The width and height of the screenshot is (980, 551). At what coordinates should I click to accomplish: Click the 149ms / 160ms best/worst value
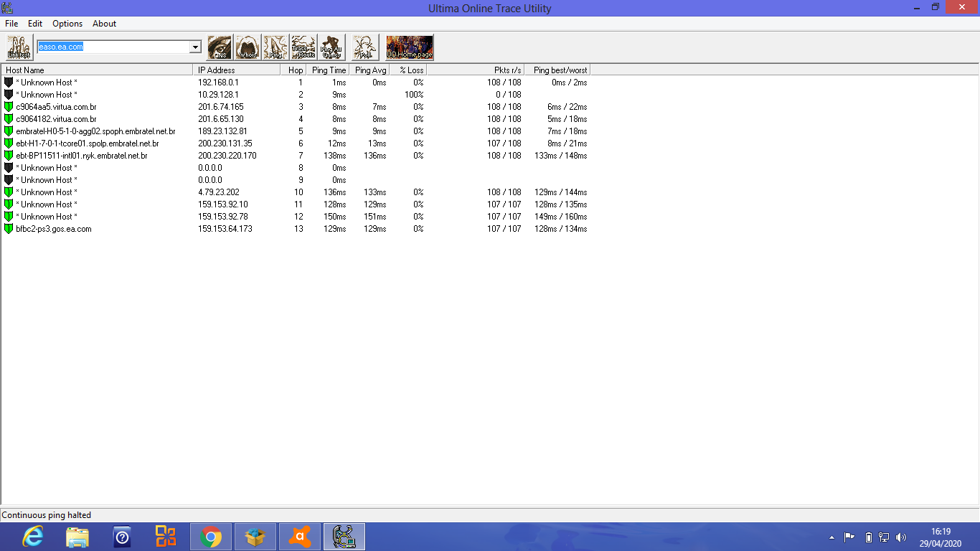(560, 217)
